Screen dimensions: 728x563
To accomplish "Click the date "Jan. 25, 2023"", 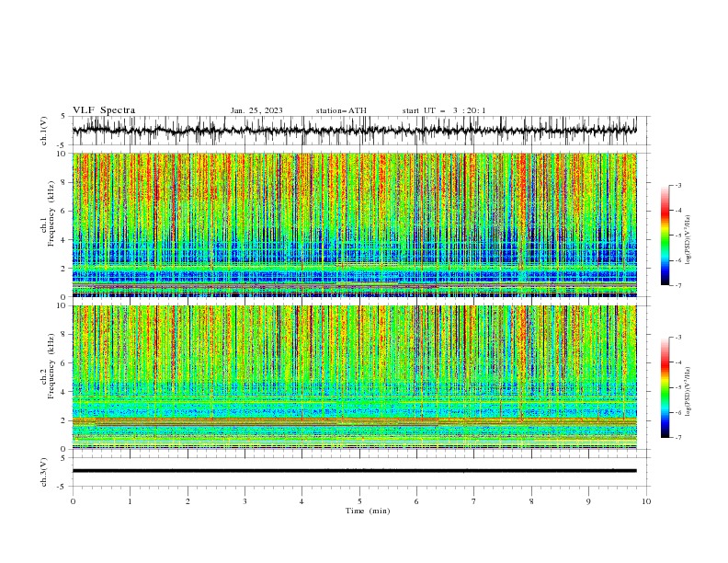I will point(256,110).
